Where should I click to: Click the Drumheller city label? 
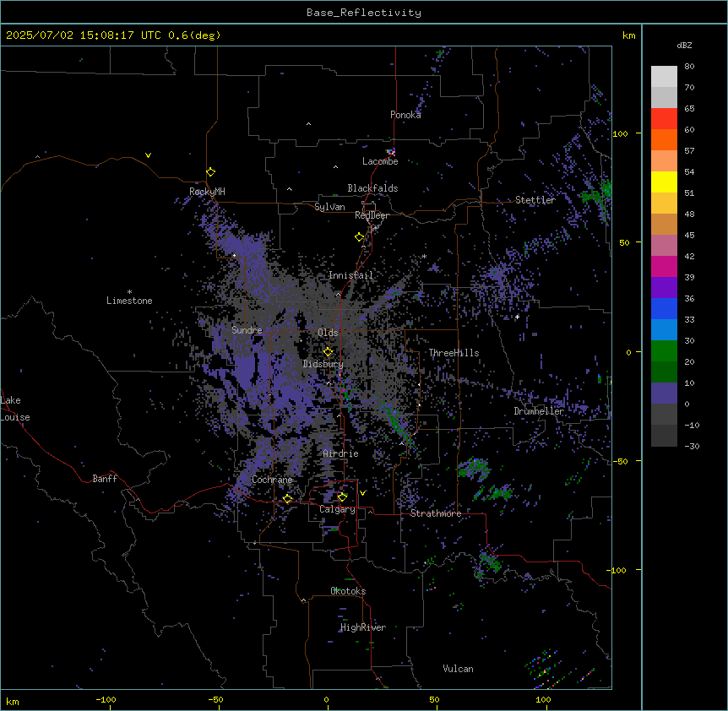539,411
